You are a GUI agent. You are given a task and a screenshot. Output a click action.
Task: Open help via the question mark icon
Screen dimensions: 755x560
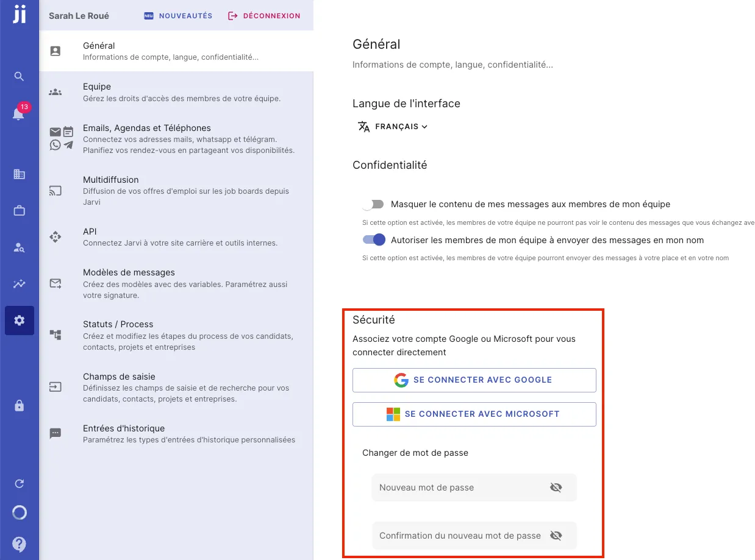[x=19, y=544]
